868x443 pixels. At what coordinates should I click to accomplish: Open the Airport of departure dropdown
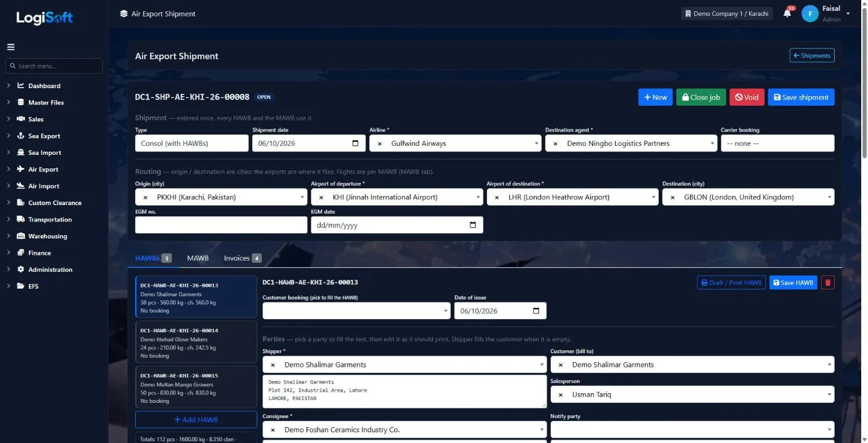(397, 197)
